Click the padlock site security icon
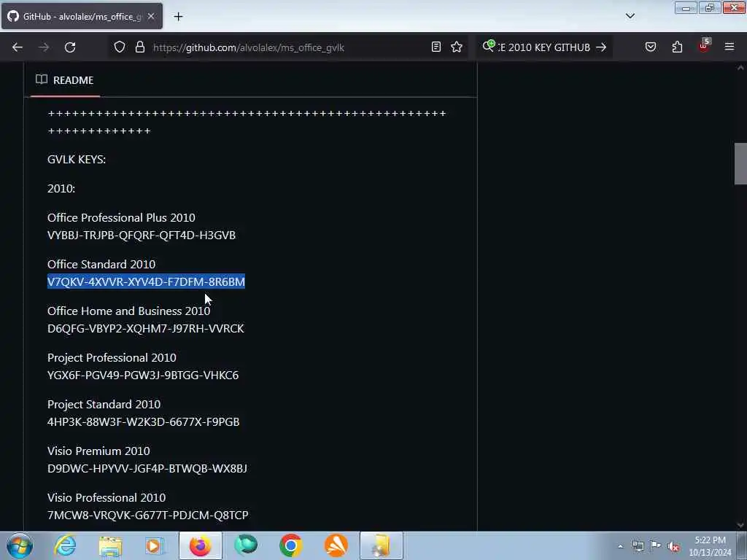The image size is (747, 560). point(139,47)
